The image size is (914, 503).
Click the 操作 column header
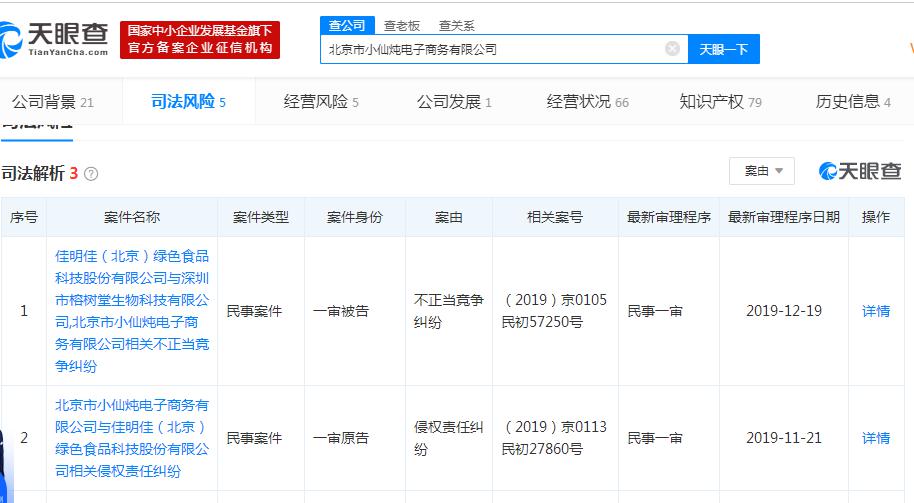coord(876,217)
